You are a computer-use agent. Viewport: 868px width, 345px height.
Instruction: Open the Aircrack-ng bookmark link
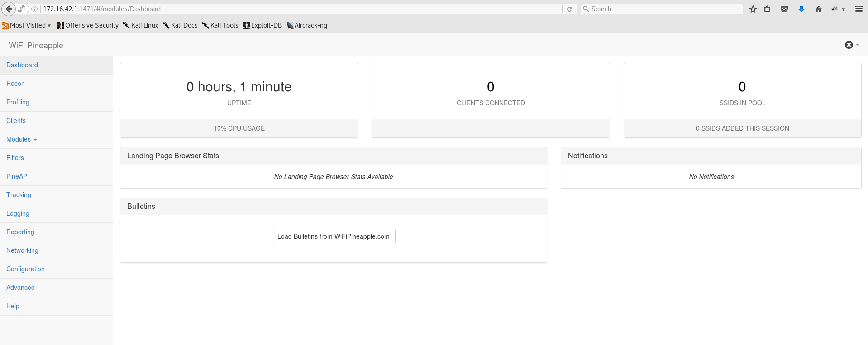click(307, 25)
